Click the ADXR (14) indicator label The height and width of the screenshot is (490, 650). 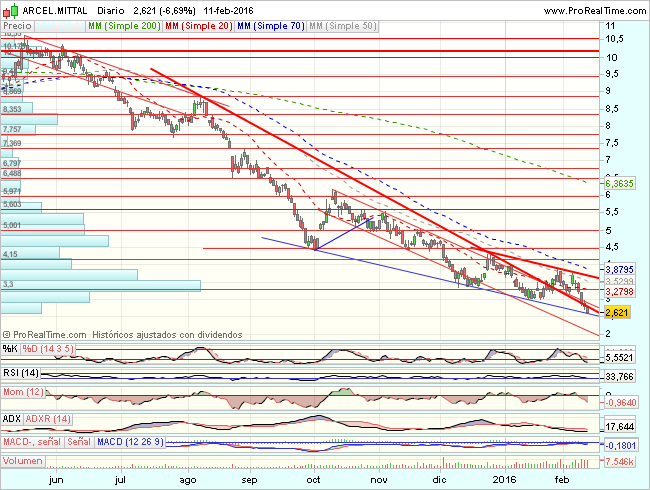tap(48, 419)
